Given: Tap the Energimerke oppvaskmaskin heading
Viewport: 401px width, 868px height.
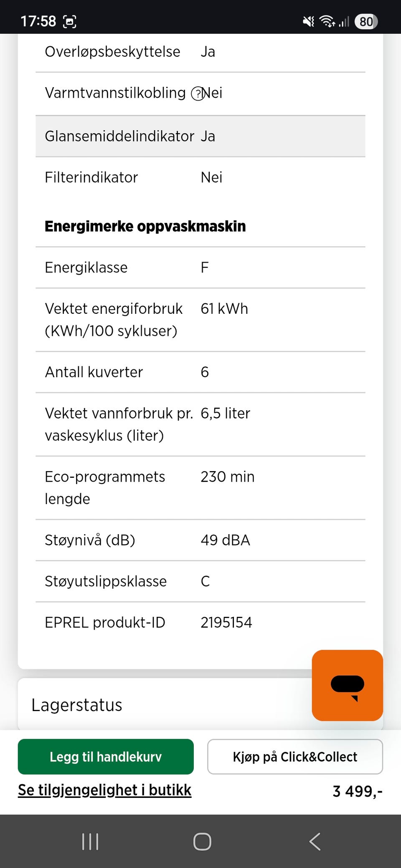Looking at the screenshot, I should [145, 226].
